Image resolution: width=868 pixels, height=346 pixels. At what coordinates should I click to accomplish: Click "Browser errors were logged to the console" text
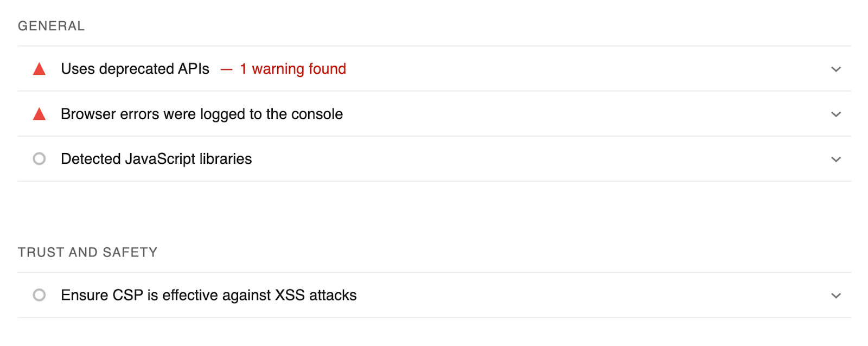202,114
